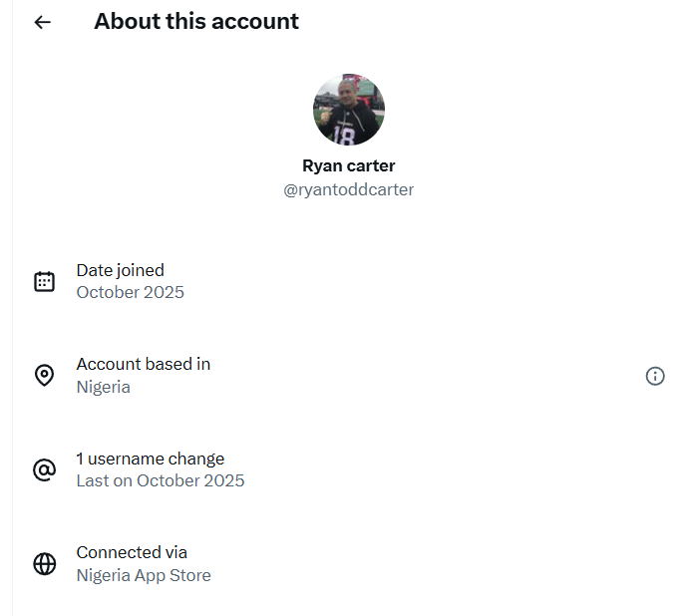Click the location pin icon
This screenshot has width=681, height=616.
44,376
